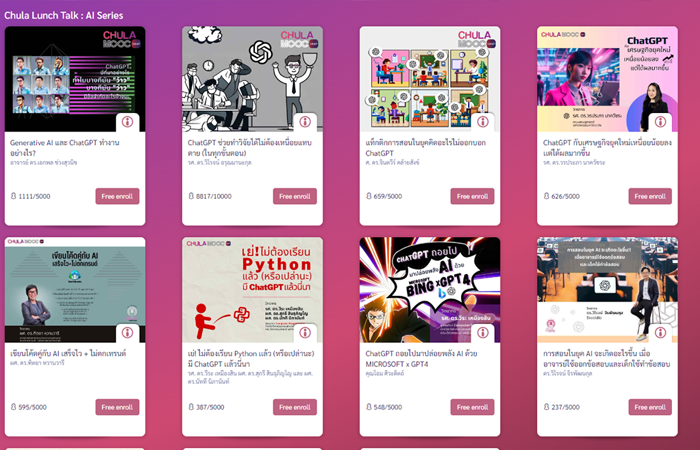Click info icon on ChatGPT research course
Screen dimensions: 700x450
[305, 122]
